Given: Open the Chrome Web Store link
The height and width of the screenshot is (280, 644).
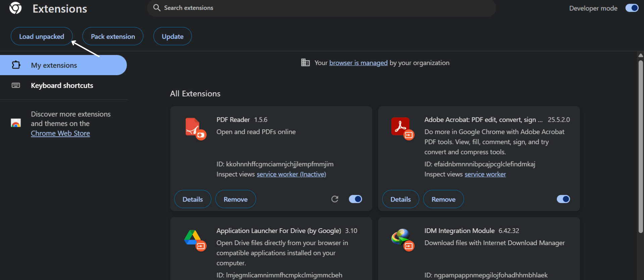Looking at the screenshot, I should coord(60,133).
